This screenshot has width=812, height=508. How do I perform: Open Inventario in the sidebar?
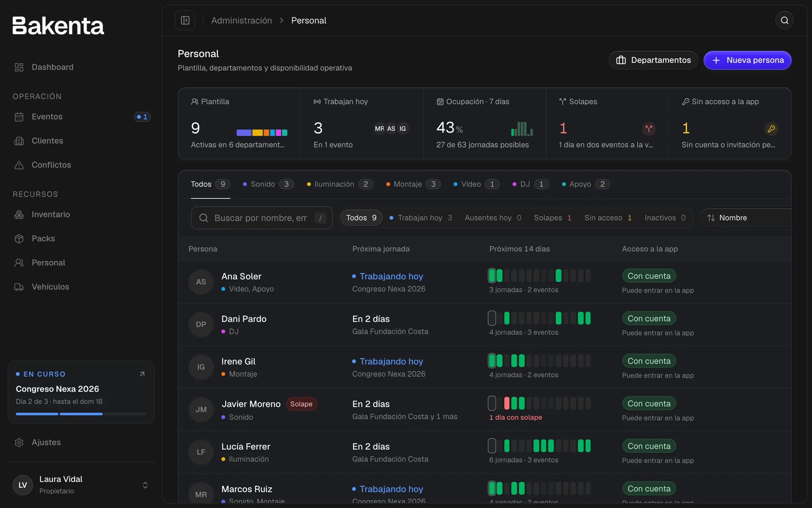click(81, 214)
